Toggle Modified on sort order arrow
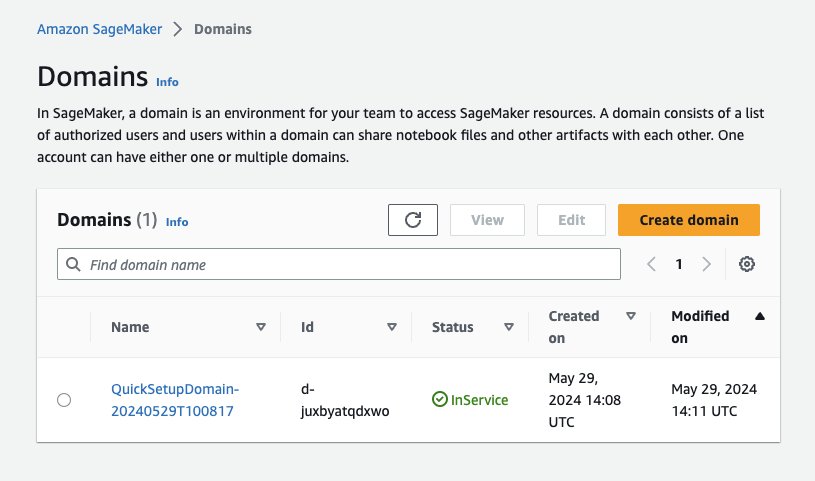 [760, 316]
